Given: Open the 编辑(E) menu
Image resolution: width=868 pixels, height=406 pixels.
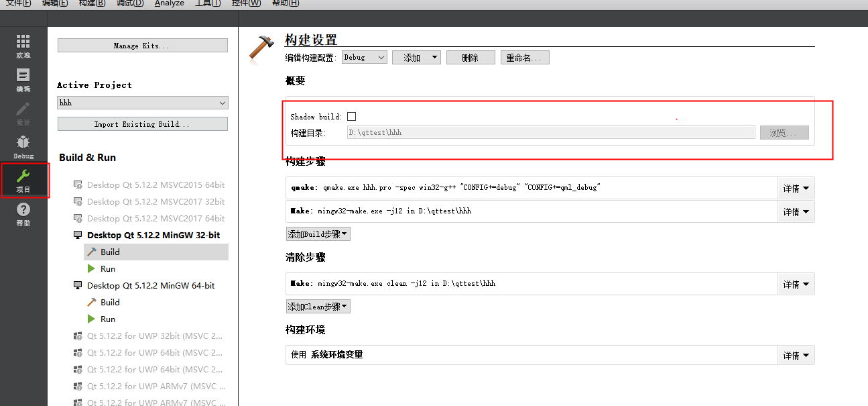Looking at the screenshot, I should point(55,3).
